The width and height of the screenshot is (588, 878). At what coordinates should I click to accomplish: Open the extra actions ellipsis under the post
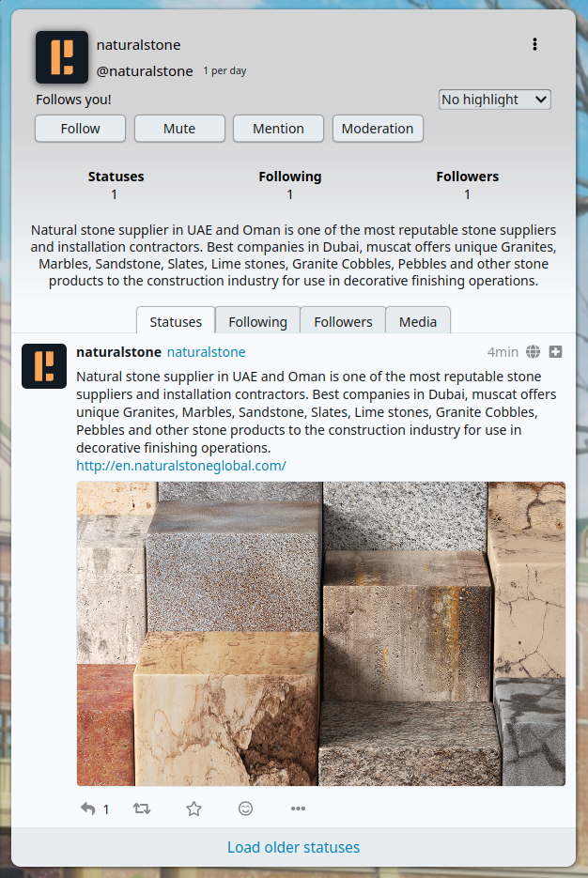click(x=298, y=808)
